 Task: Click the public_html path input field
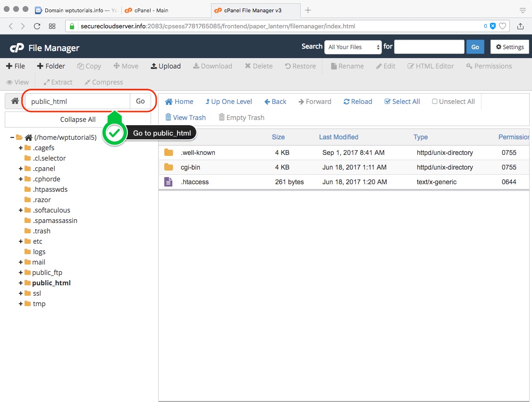(x=78, y=101)
